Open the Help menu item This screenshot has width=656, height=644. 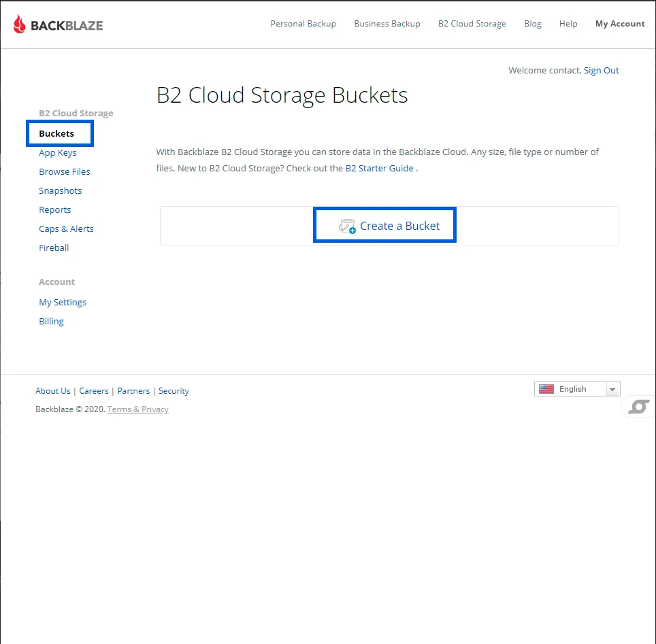click(x=568, y=24)
